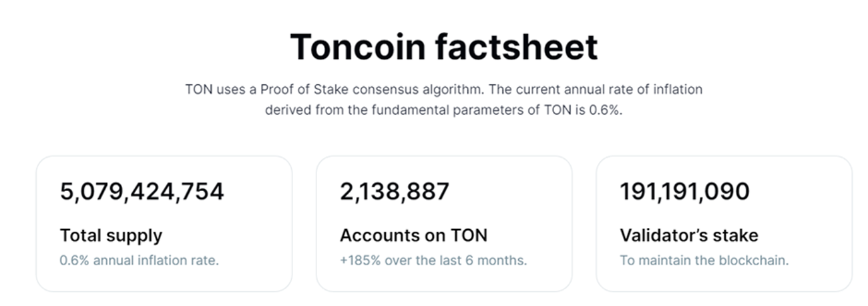This screenshot has height=306, width=868.
Task: Click the "Total supply" label
Action: [111, 235]
